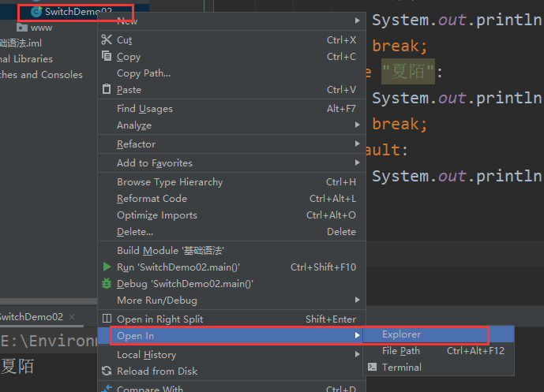The height and width of the screenshot is (392, 544).
Task: Choose Paste from the context menu
Action: 232,90
